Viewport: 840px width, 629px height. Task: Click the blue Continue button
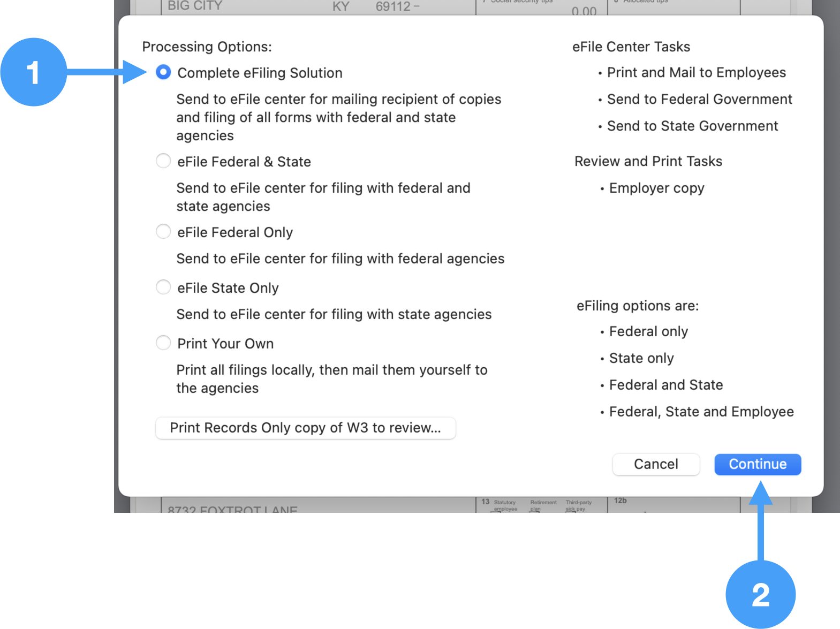click(757, 464)
